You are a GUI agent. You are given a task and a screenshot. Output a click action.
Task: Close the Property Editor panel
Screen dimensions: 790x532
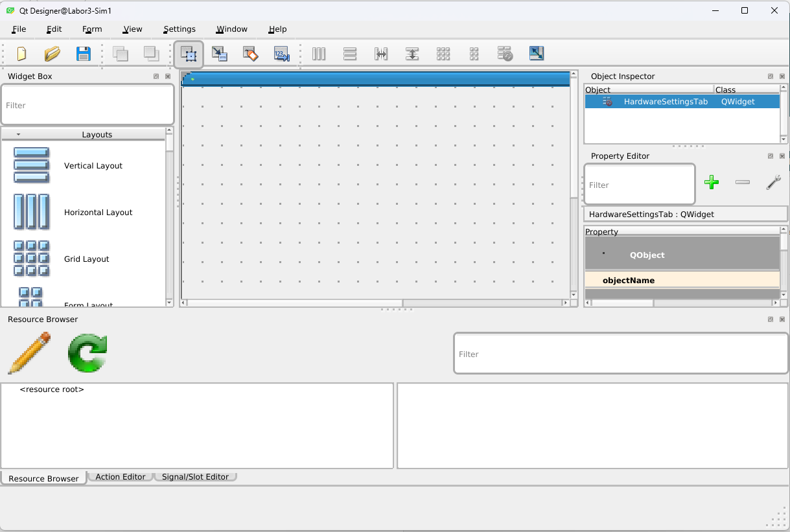tap(782, 156)
